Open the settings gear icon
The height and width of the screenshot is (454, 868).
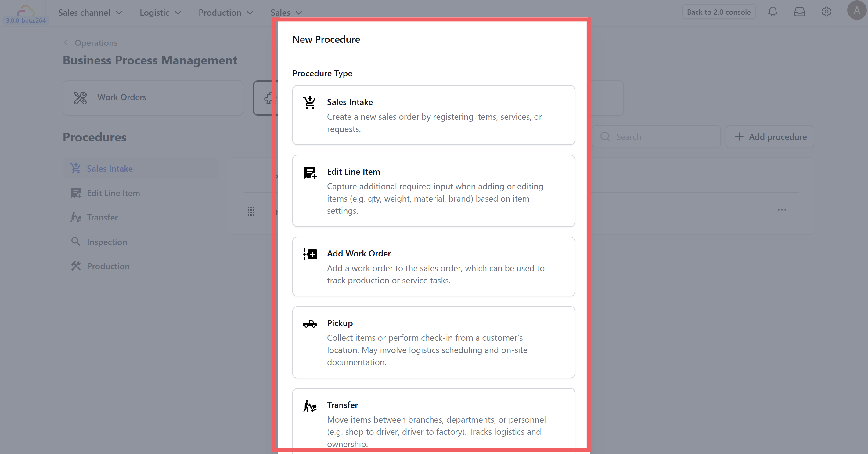coord(826,12)
